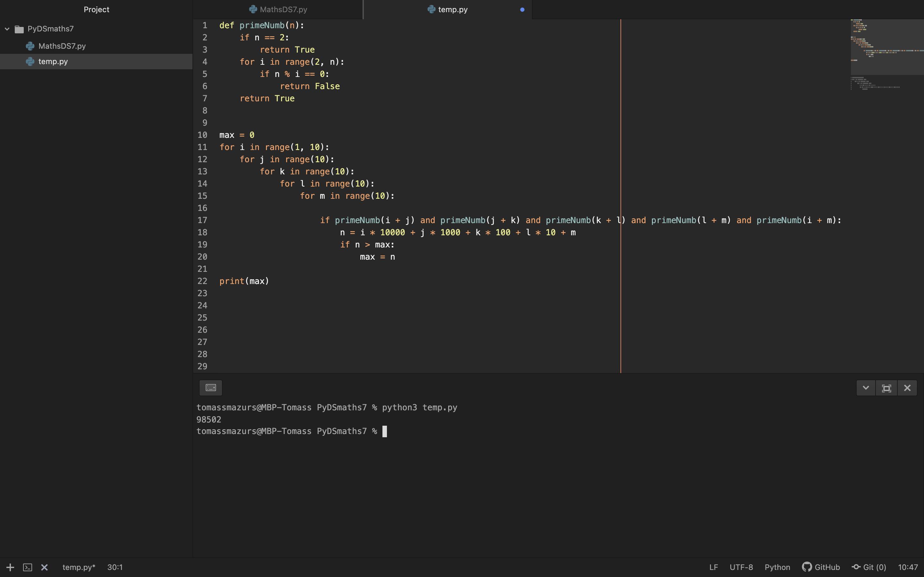Click the plus icon in status bar
Image resolution: width=924 pixels, height=577 pixels.
point(10,567)
